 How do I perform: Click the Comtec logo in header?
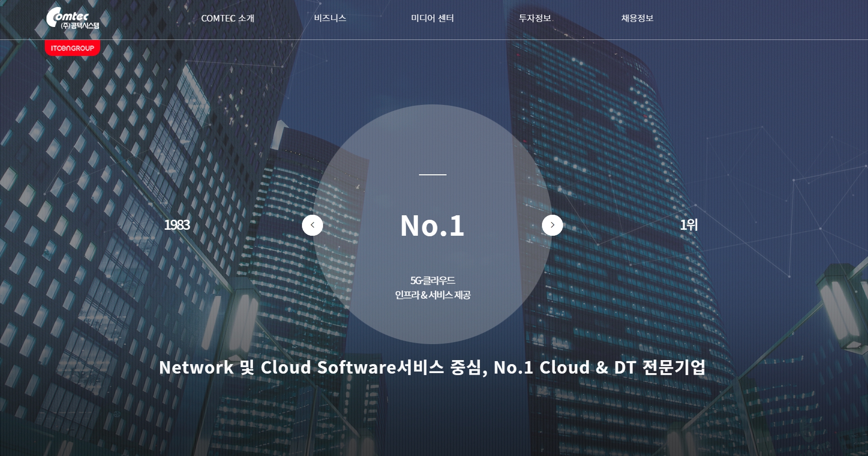tap(73, 18)
